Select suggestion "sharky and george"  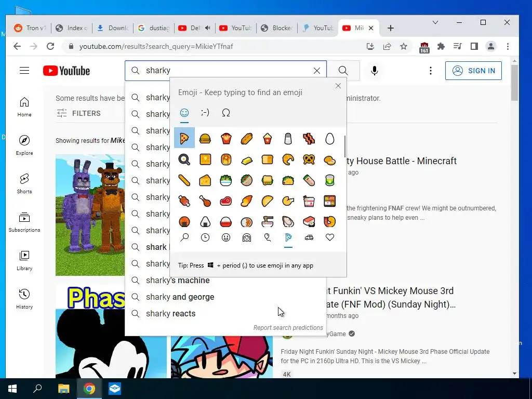[x=225, y=297]
